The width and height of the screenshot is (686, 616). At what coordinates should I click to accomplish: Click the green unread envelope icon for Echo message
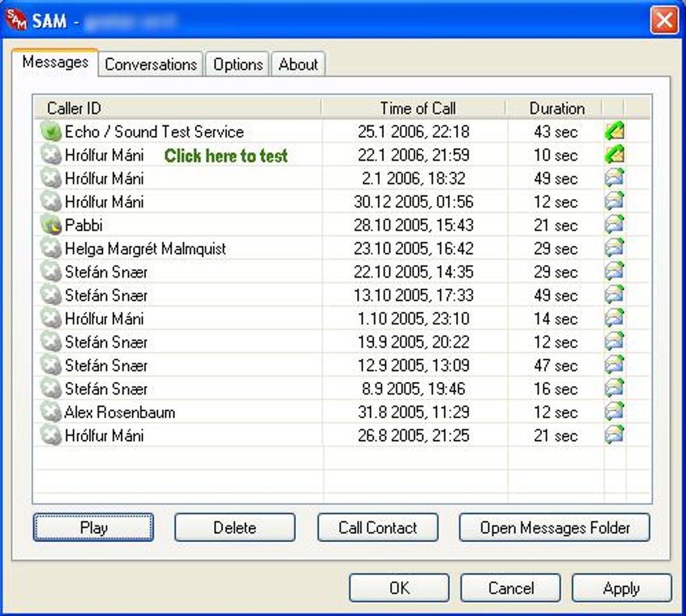point(615,131)
